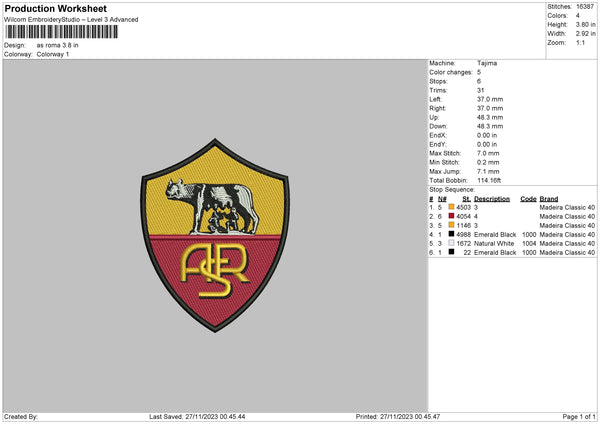Image resolution: width=600 pixels, height=424 pixels.
Task: Click Emerald Black description in stop 6
Action: coord(495,253)
